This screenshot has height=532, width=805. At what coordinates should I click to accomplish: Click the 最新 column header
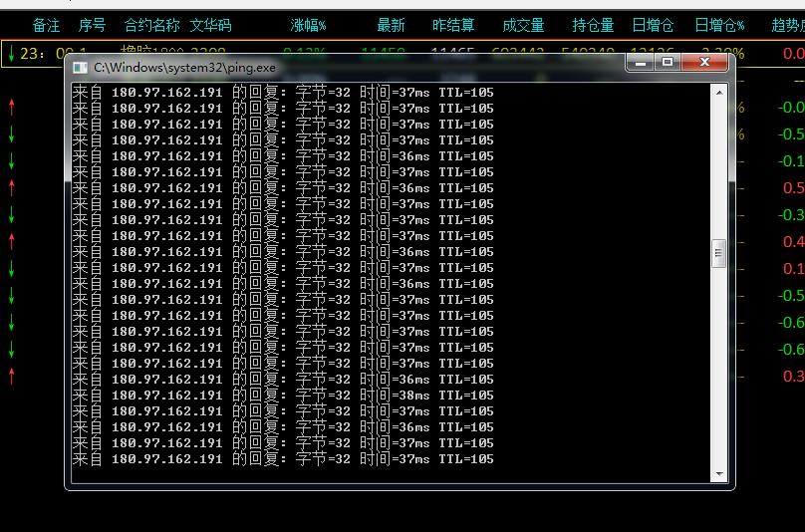click(391, 25)
